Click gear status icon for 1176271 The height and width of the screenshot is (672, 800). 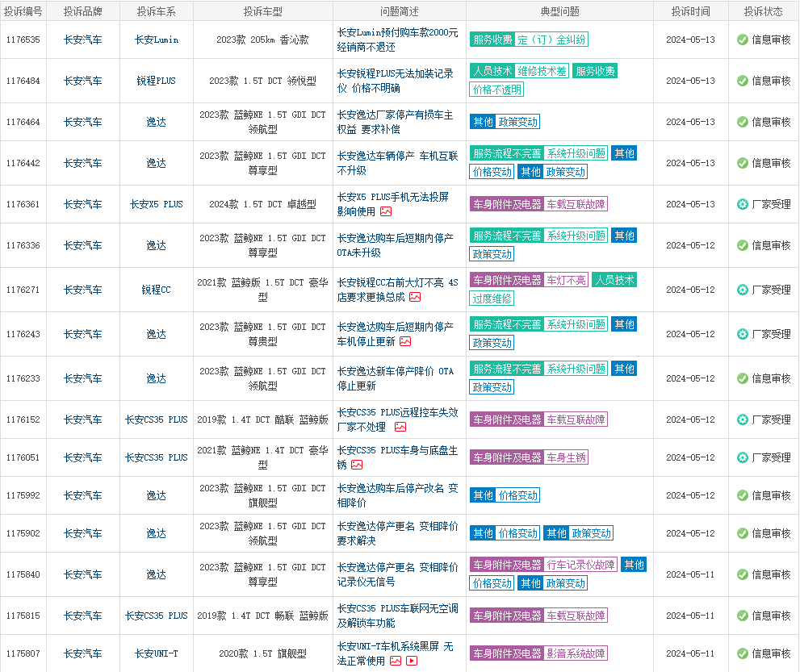click(x=743, y=290)
